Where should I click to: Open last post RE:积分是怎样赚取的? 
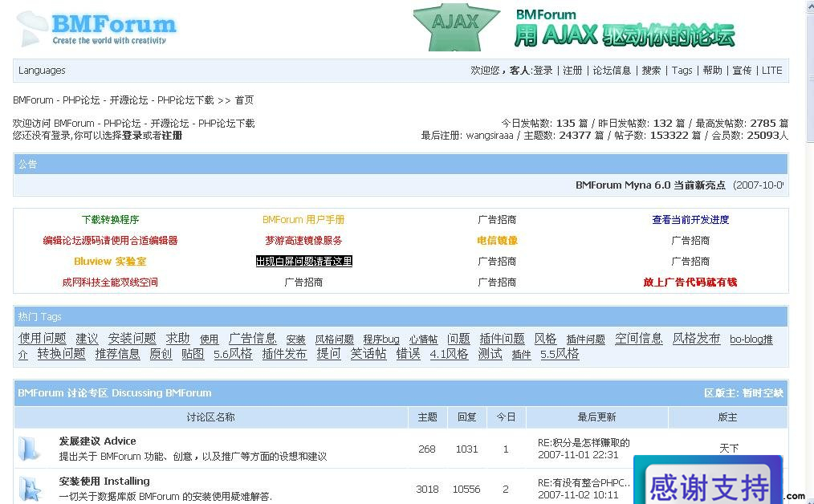pyautogui.click(x=584, y=443)
